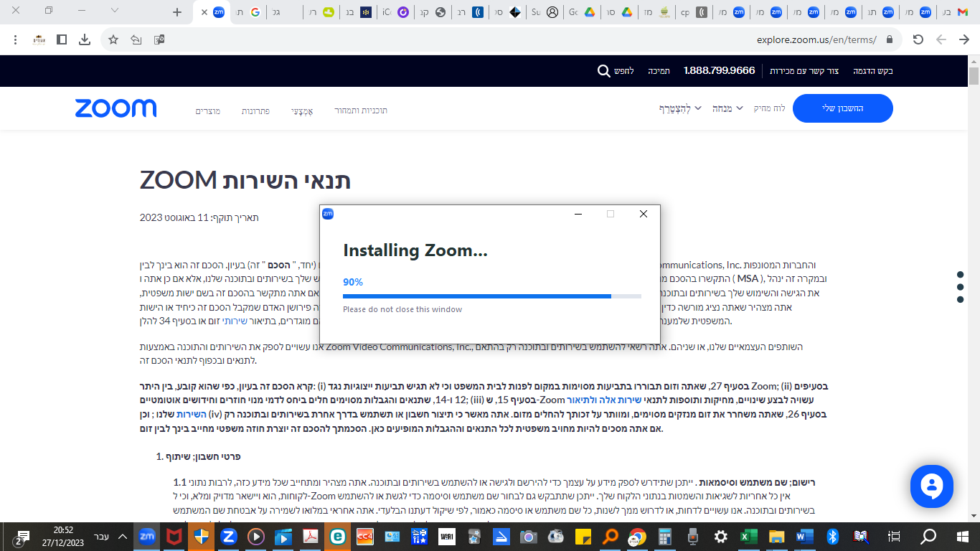
Task: Expand the לְהִצְטַרֵף dropdown
Action: point(680,109)
